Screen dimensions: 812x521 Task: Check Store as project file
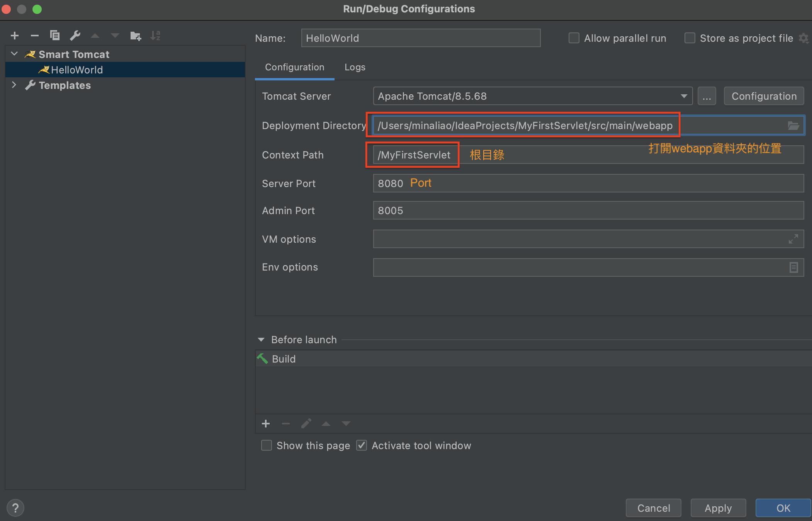[690, 38]
